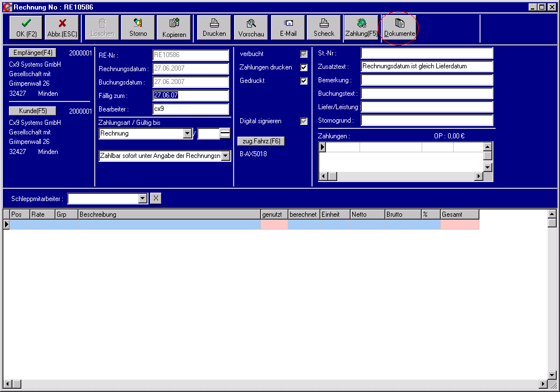
Task: Enable the Digital signieren checkbox
Action: click(304, 121)
